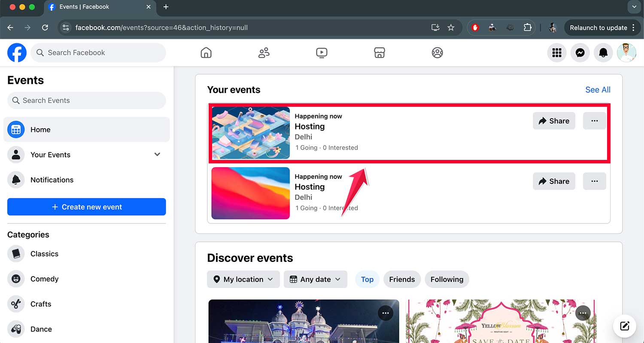
Task: Select the Groups icon in the top navigation
Action: (x=264, y=52)
